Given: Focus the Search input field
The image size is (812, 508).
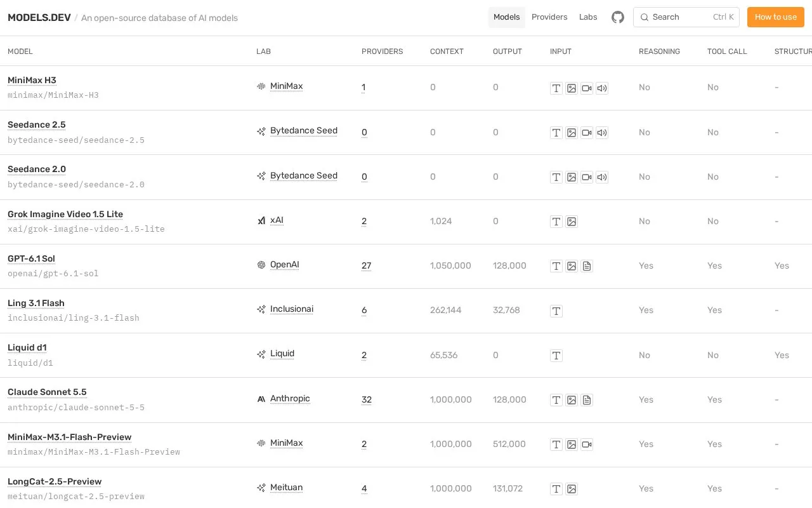Looking at the screenshot, I should point(686,17).
